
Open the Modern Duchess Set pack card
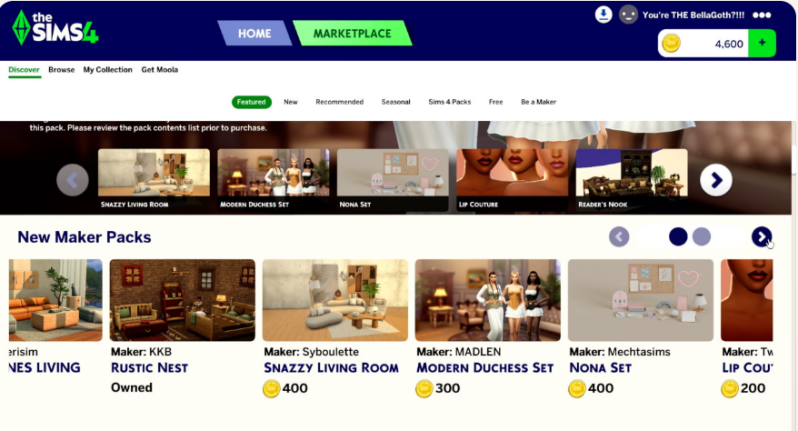[488, 328]
